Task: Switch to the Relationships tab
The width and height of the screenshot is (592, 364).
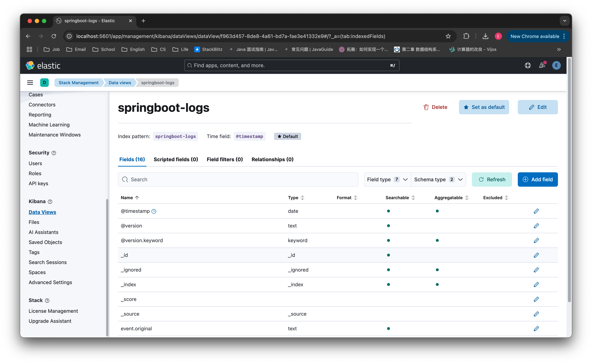Action: (272, 159)
